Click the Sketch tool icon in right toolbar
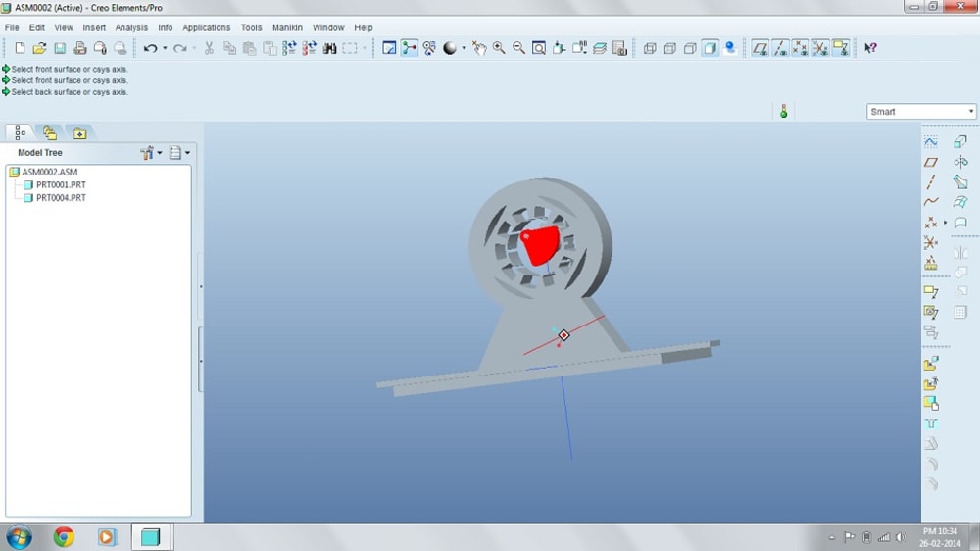 [x=931, y=142]
